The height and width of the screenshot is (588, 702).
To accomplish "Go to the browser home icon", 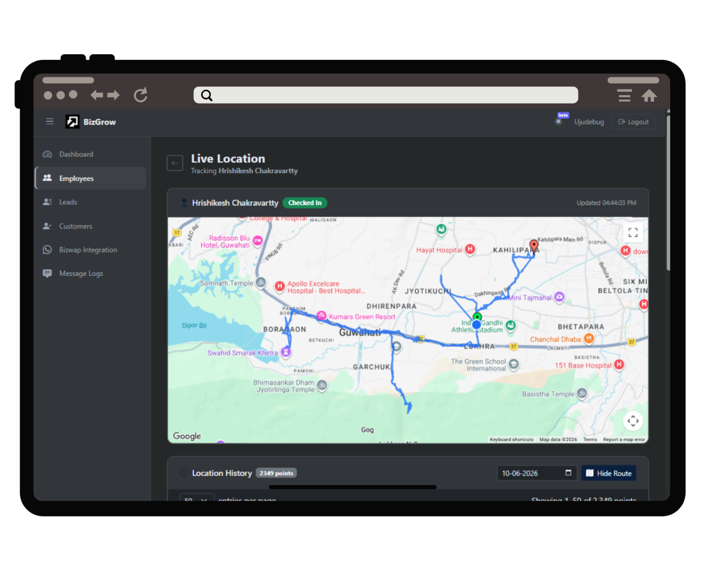I will click(x=649, y=96).
